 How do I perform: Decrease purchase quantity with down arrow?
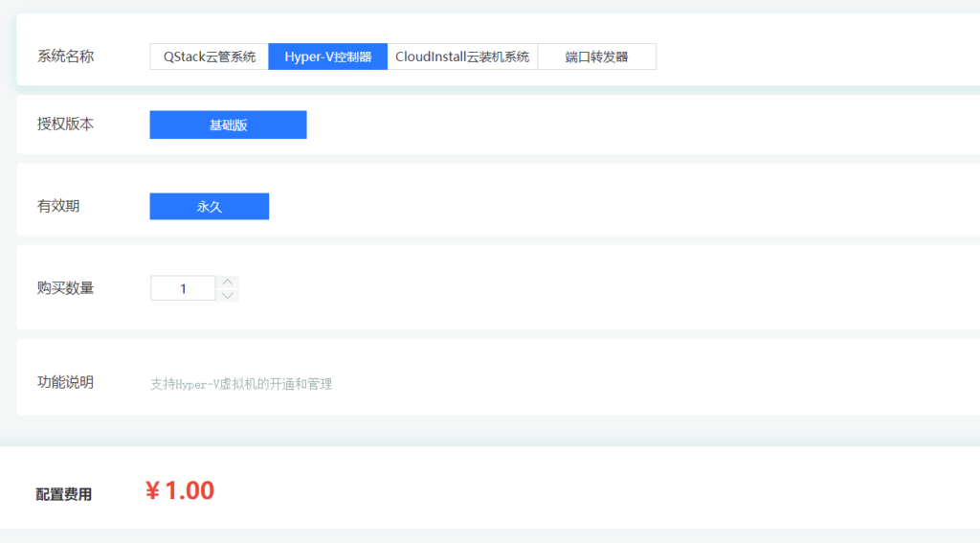point(228,295)
